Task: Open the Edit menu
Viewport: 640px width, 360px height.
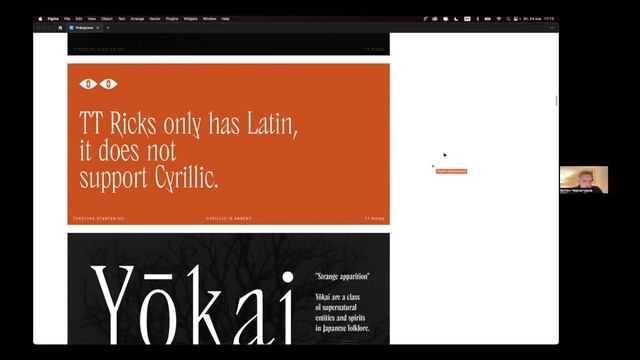Action: (x=79, y=19)
